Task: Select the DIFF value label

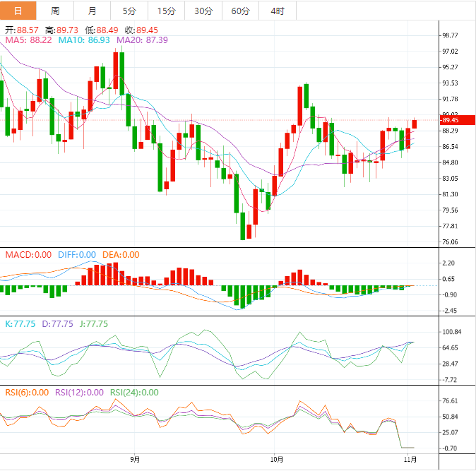Action: pyautogui.click(x=76, y=255)
